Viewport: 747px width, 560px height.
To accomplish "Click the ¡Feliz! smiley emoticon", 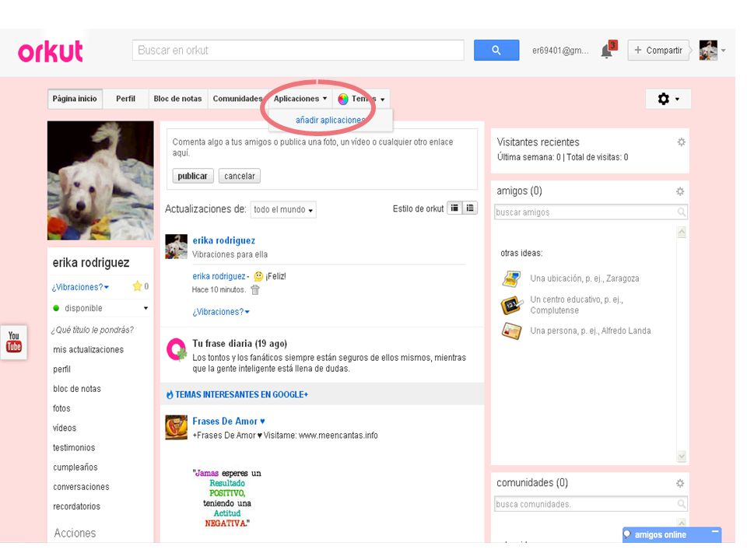I will [x=258, y=276].
